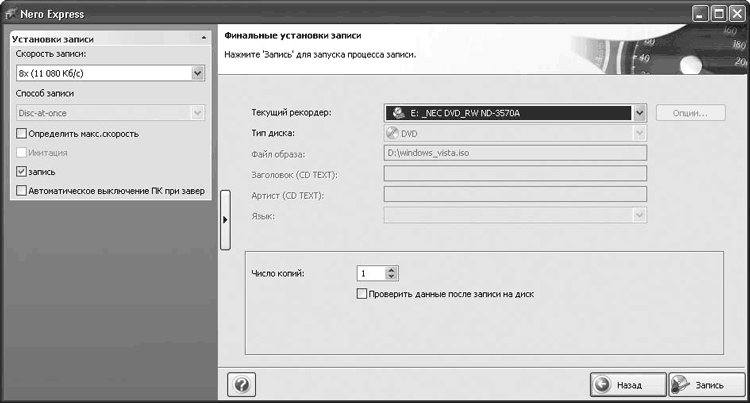Image resolution: width=750 pixels, height=403 pixels.
Task: Open the Текущий рекордер drive dropdown
Action: [x=640, y=113]
